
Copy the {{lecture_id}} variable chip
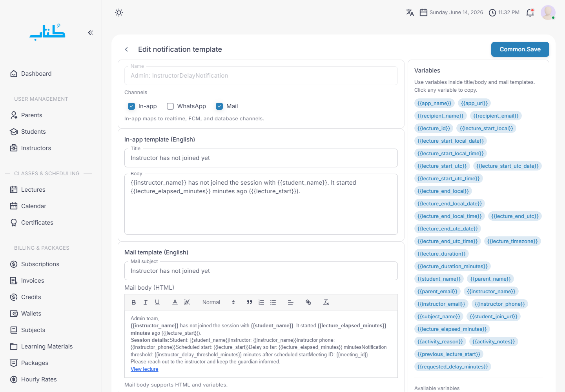[x=434, y=129]
